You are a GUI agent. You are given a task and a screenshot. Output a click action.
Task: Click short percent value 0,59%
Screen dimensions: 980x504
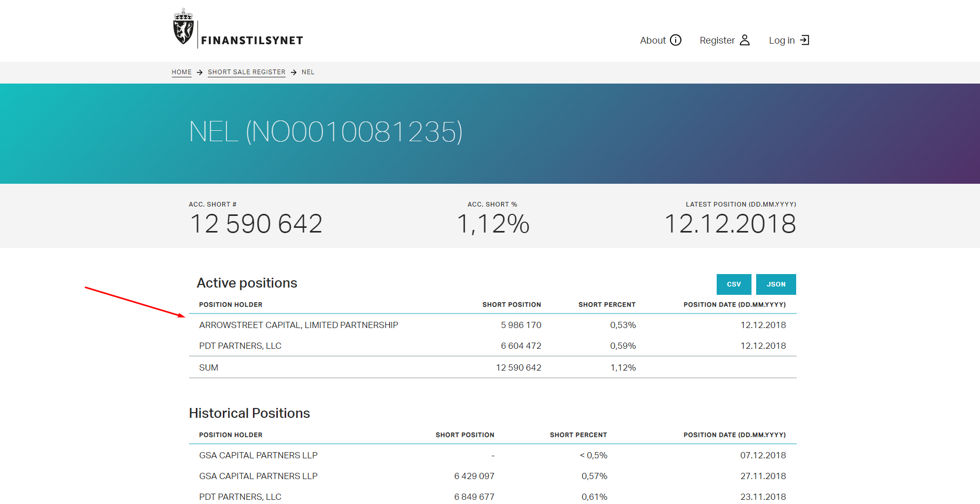pyautogui.click(x=623, y=346)
